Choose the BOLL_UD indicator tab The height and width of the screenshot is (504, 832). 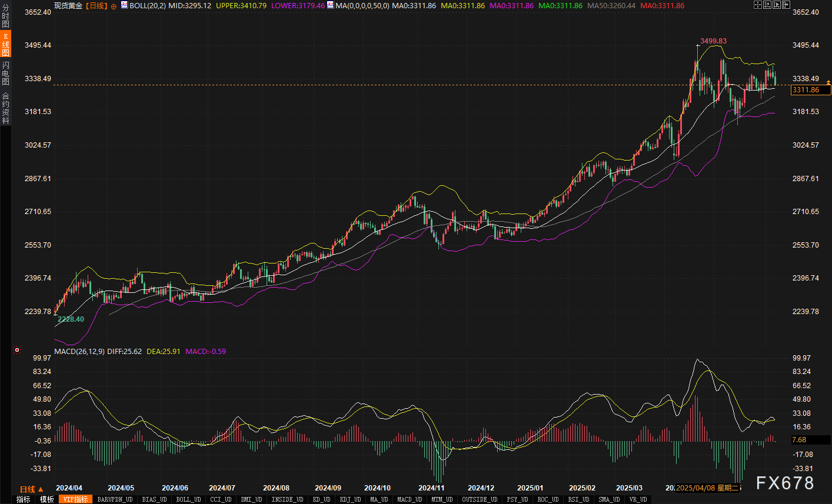(188, 499)
